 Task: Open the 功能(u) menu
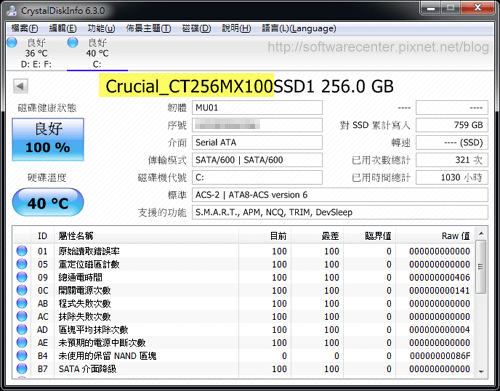coord(101,29)
